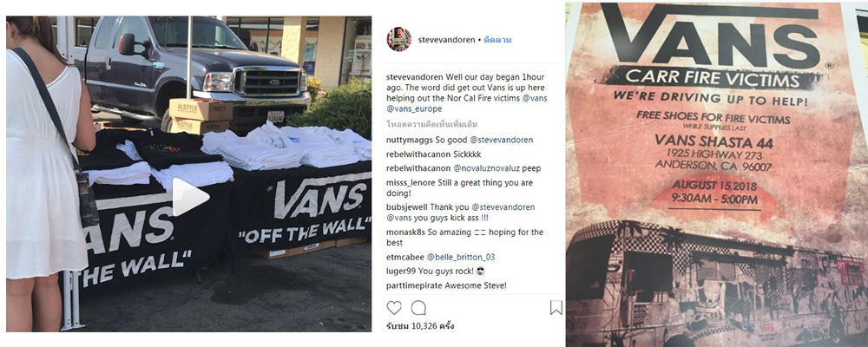Image resolution: width=868 pixels, height=347 pixels.
Task: Click the heart like icon
Action: (393, 308)
